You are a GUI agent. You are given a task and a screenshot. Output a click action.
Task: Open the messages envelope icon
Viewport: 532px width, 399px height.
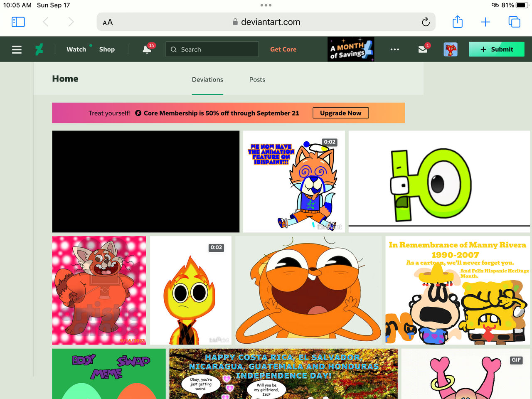pyautogui.click(x=423, y=49)
